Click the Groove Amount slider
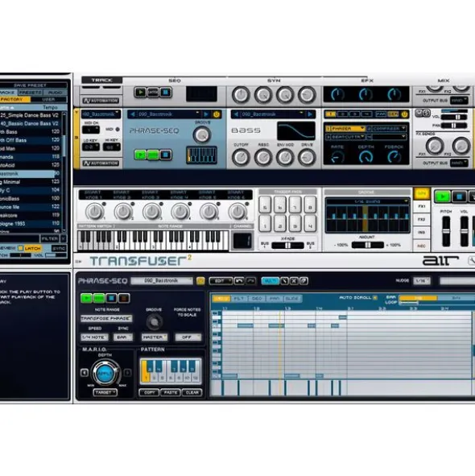The image size is (475, 476). click(368, 245)
